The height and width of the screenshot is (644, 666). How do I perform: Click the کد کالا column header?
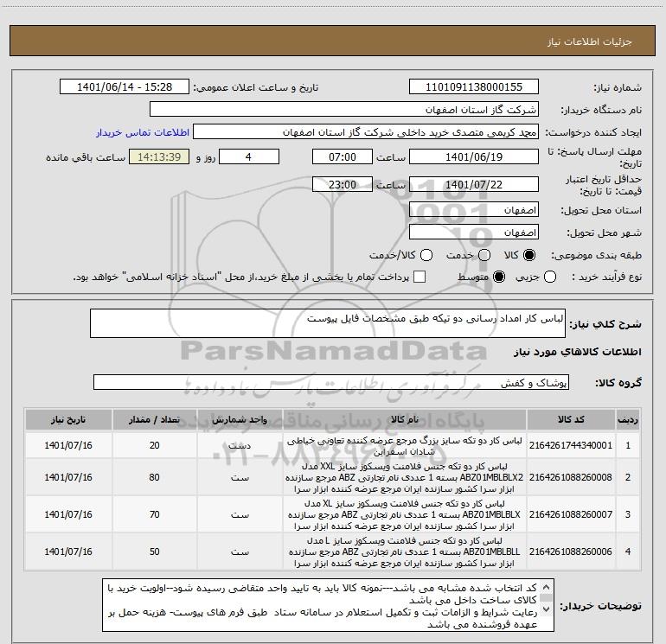[x=571, y=419]
